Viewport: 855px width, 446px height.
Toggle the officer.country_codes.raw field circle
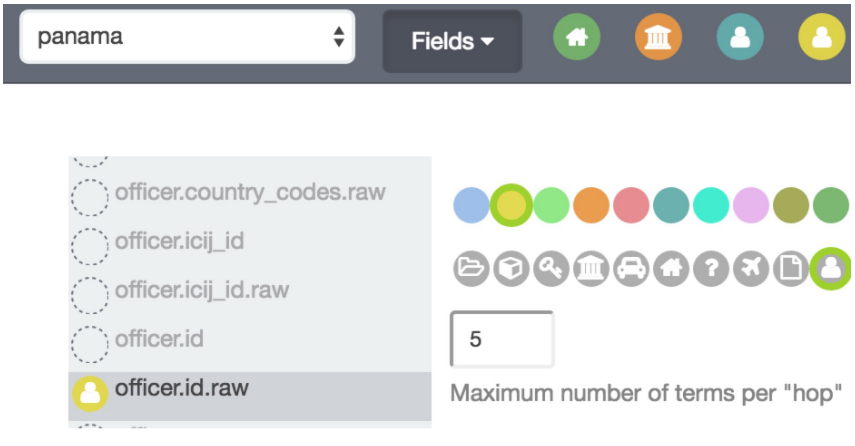[x=90, y=194]
